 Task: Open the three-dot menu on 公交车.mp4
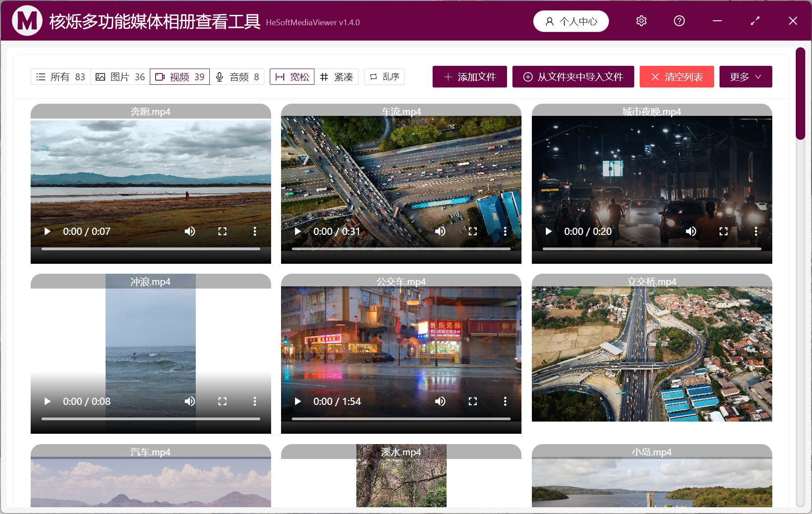505,401
